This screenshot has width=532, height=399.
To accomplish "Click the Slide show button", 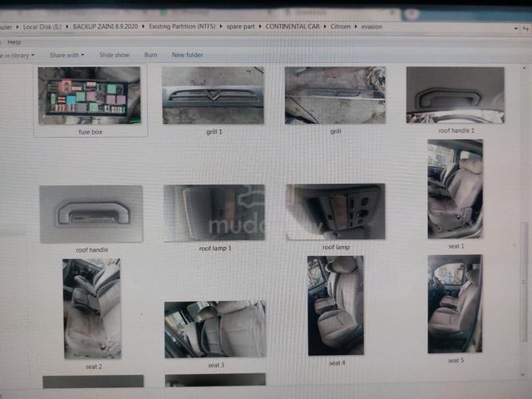I will tap(115, 55).
